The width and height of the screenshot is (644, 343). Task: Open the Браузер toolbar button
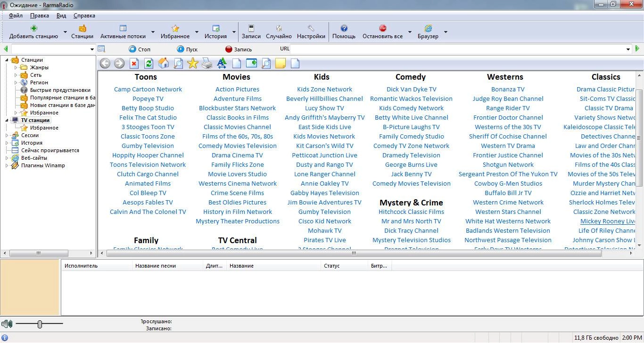[428, 32]
